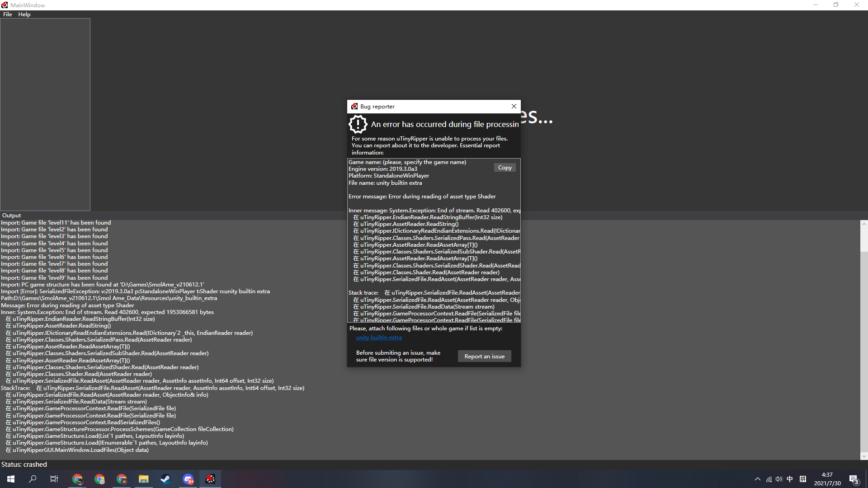Screen dimensions: 868x488
Task: Open File Explorer from the taskbar
Action: (x=144, y=479)
